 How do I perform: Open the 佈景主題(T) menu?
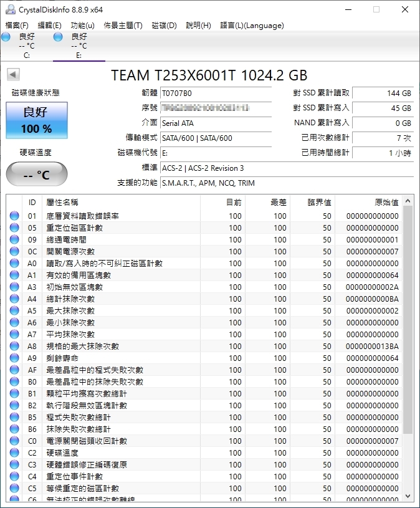coord(123,26)
